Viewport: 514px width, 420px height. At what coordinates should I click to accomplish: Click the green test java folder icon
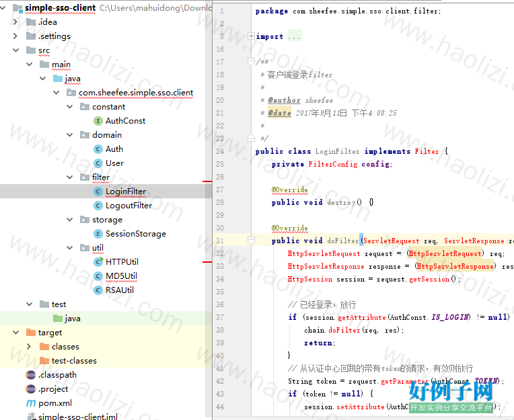pos(58,318)
